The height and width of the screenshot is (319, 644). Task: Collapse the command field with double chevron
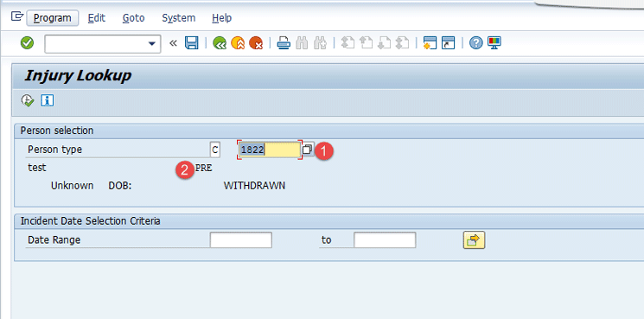173,43
